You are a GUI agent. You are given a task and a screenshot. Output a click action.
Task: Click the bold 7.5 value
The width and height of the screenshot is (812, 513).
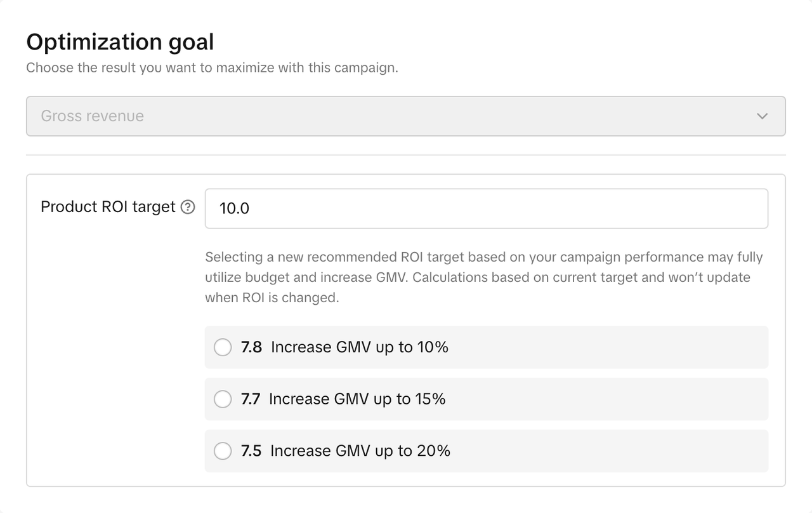pos(251,451)
